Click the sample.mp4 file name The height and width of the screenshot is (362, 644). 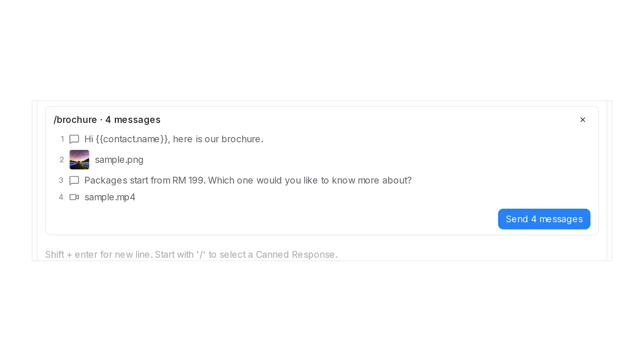tap(110, 197)
